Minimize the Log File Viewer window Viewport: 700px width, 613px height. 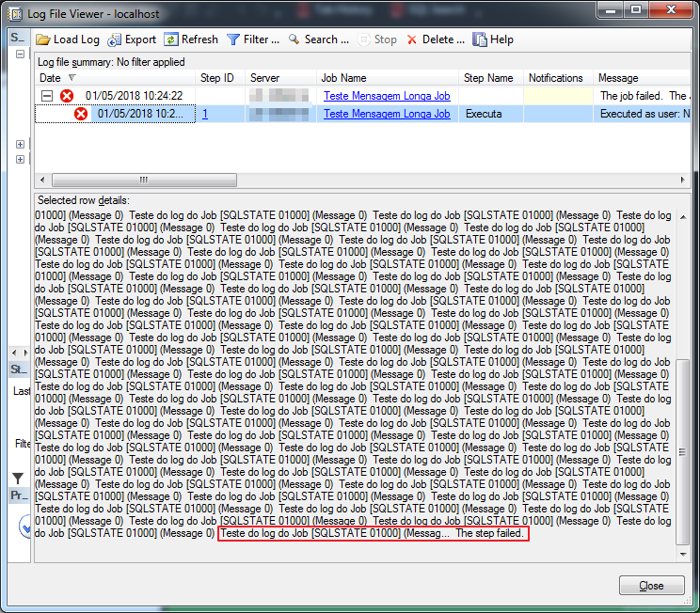611,9
